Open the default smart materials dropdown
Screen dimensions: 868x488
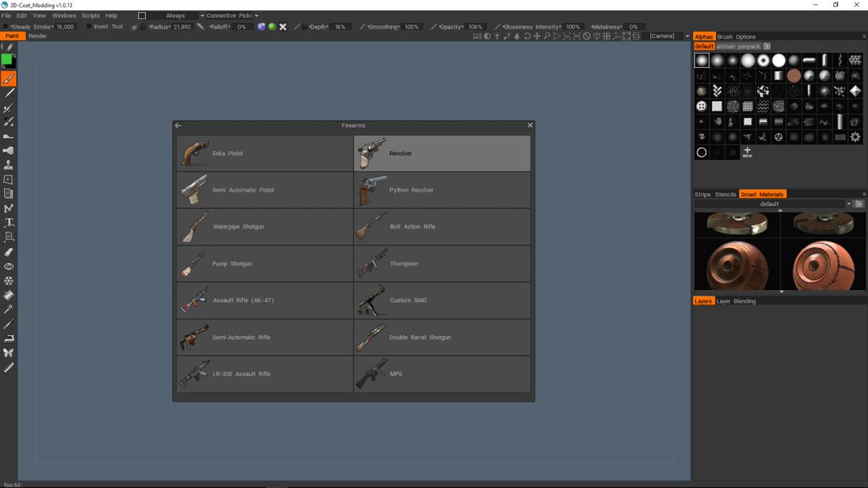(x=768, y=204)
